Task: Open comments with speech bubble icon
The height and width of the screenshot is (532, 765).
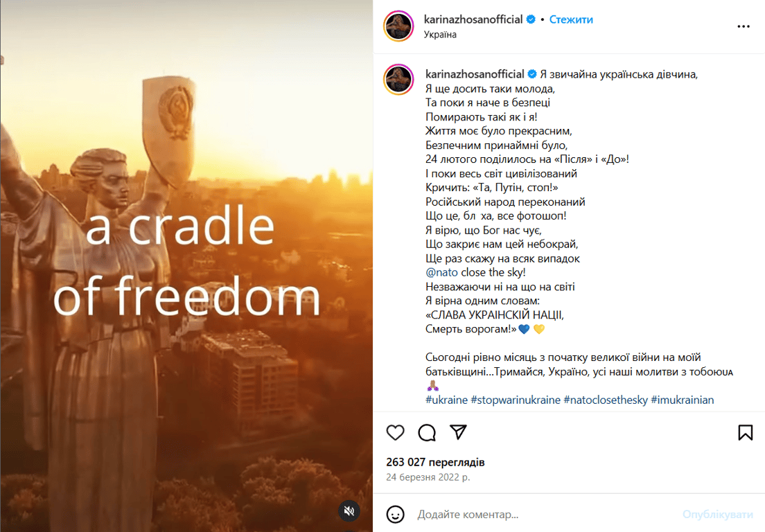Action: 426,432
